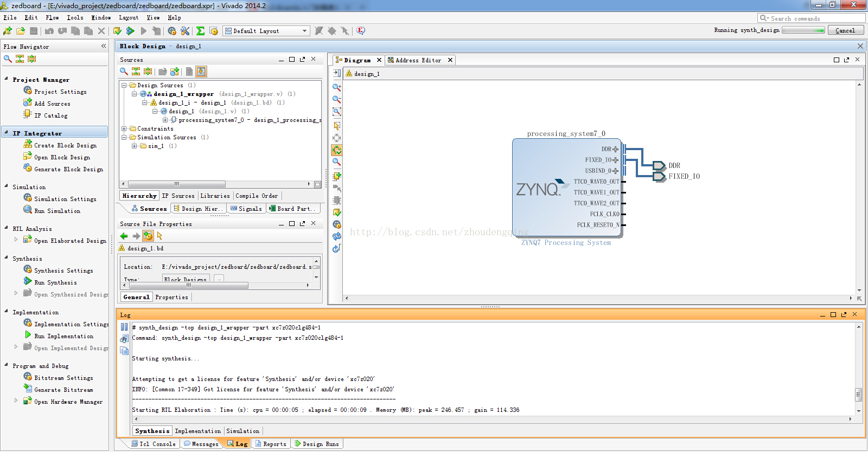Viewport: 868px width, 452px height.
Task: Collapse the Flow Navigator with double chevron
Action: click(x=104, y=46)
